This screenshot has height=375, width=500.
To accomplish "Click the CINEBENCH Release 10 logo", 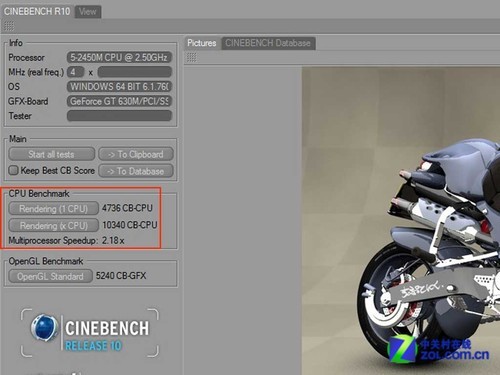I will (x=89, y=332).
